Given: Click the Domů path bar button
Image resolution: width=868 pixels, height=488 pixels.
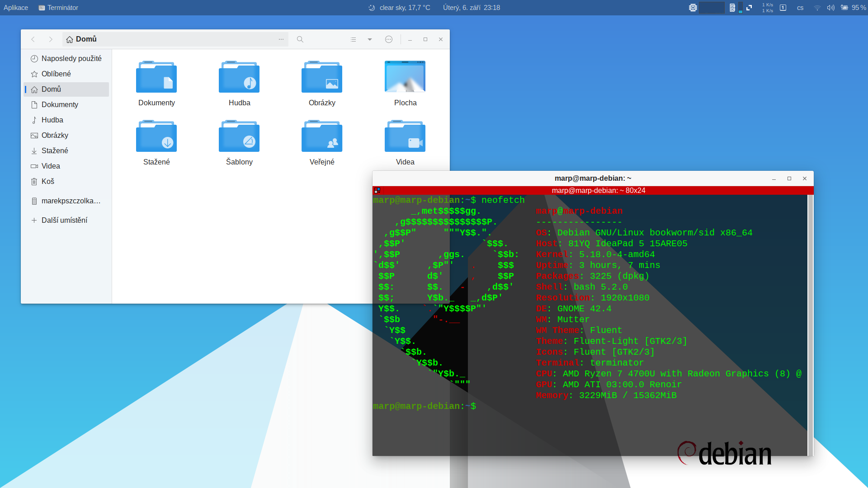Looking at the screenshot, I should [x=82, y=39].
